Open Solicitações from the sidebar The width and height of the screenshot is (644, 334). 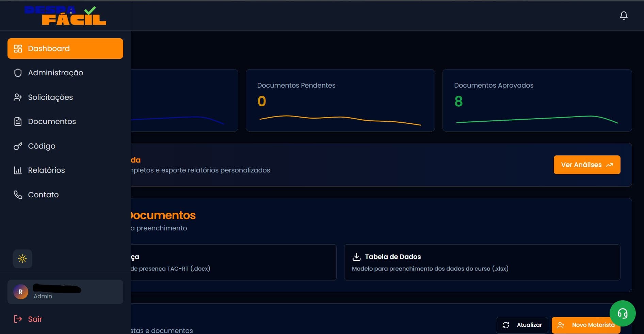tap(65, 97)
